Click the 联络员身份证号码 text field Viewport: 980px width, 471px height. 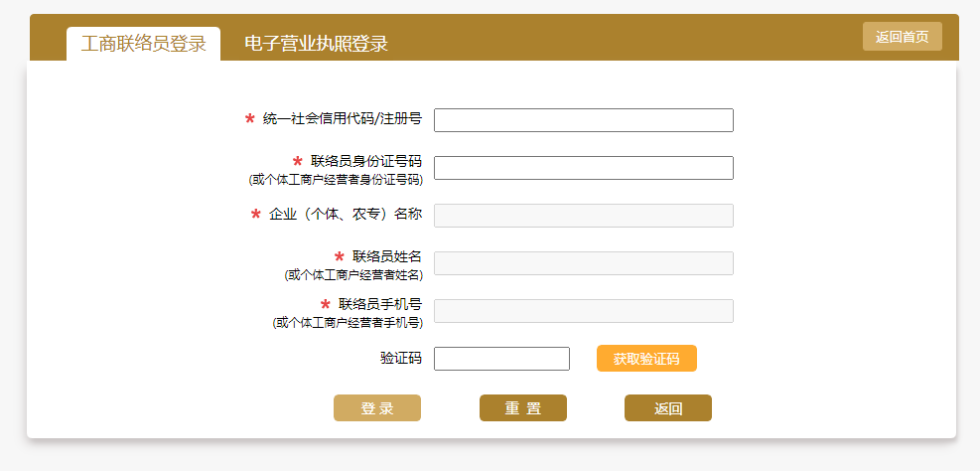click(x=583, y=168)
